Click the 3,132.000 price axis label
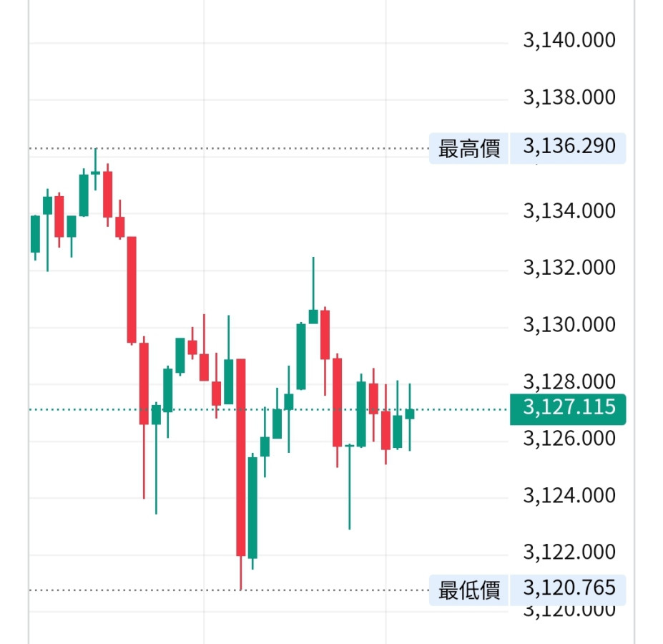Screen dimensions: 663x644 tap(569, 268)
